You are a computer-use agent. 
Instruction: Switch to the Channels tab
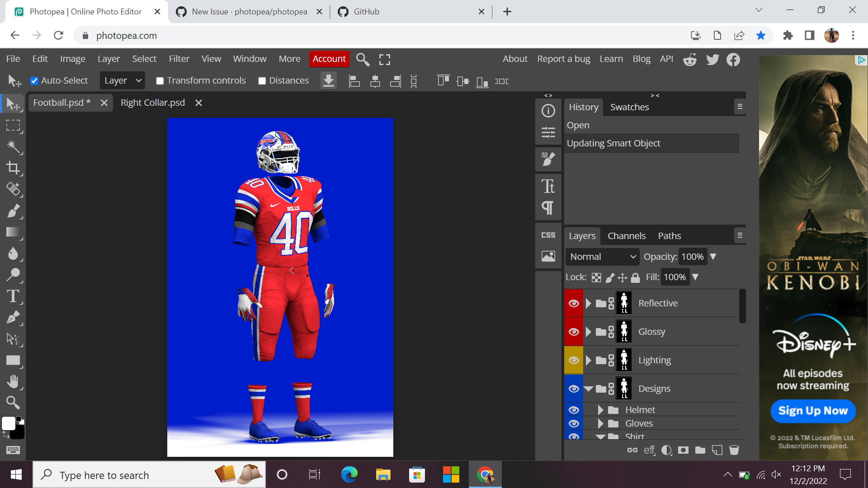(627, 236)
